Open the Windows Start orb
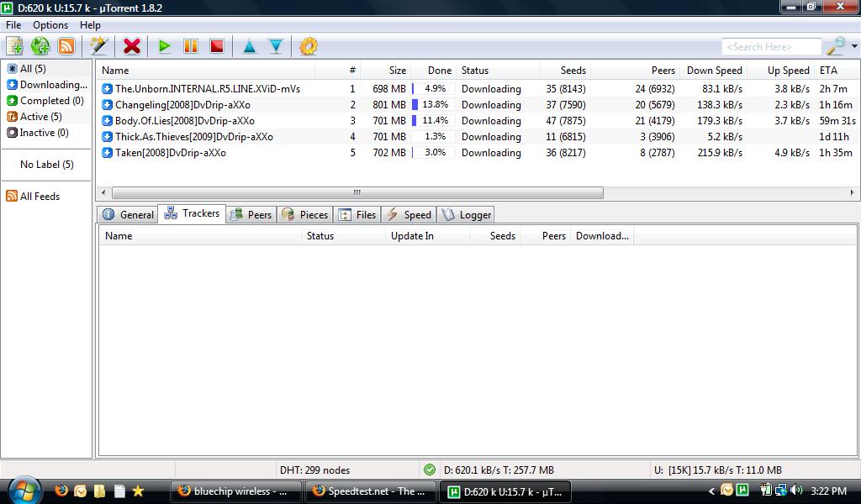Screen dimensions: 861x504 click(24, 491)
